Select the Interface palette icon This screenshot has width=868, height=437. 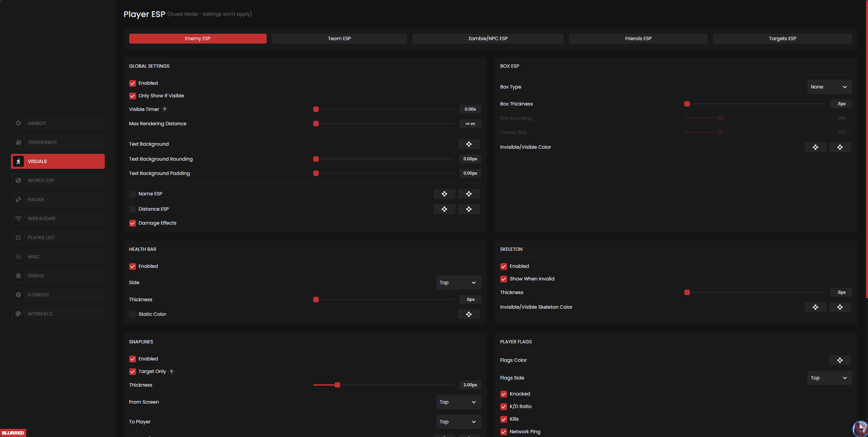(18, 314)
